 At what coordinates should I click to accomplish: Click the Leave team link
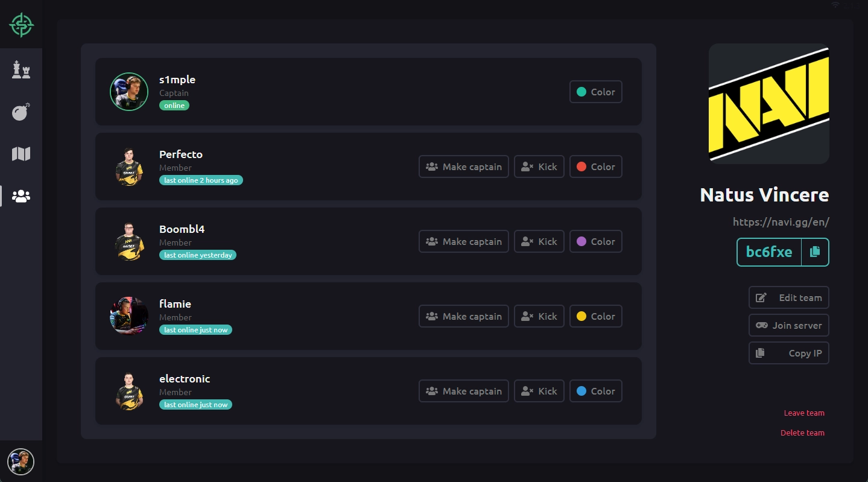pos(803,413)
